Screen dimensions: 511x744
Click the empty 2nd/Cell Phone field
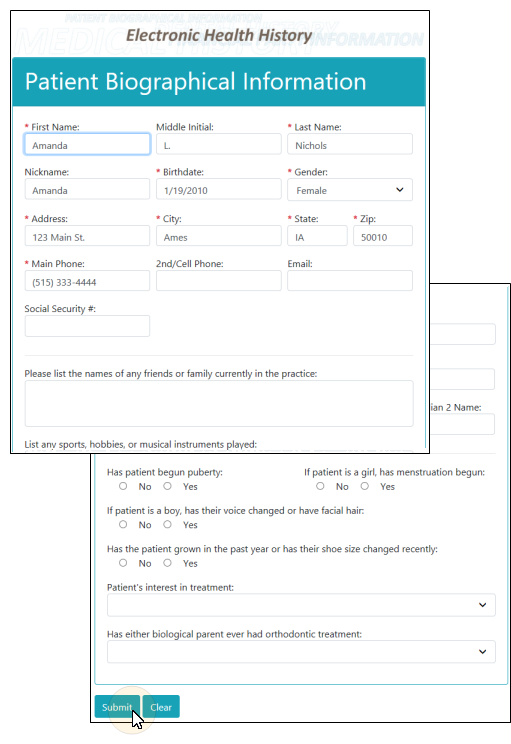pos(219,281)
